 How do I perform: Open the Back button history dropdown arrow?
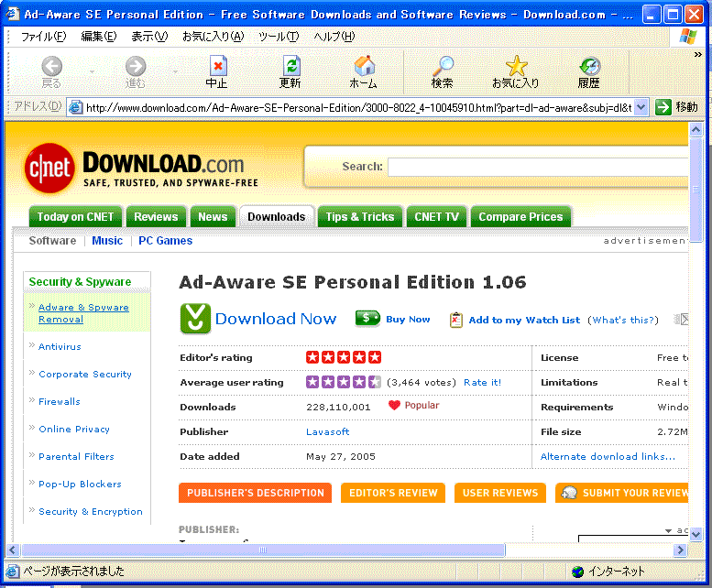click(x=93, y=71)
